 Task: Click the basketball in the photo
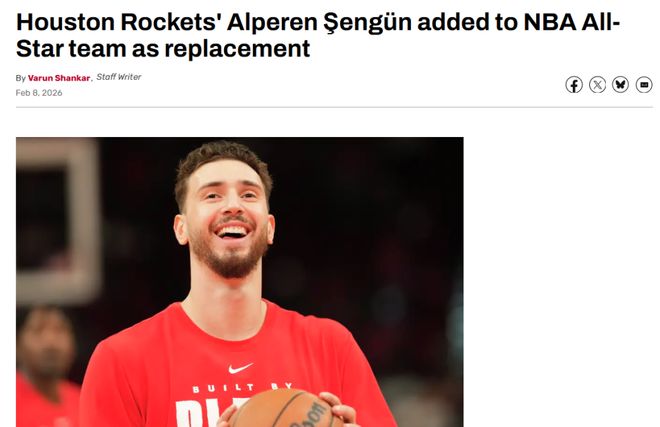coord(286,409)
